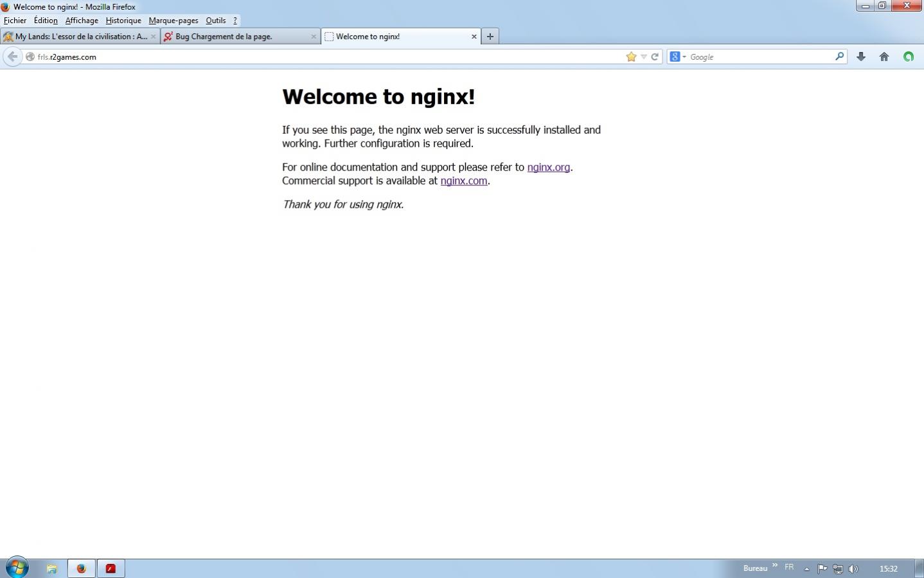Go to the Firefox home page icon
The width and height of the screenshot is (924, 578).
884,57
